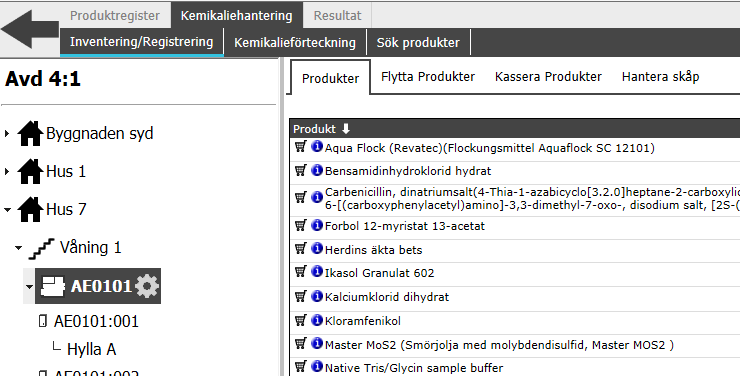Select Byggnaden syd in the tree

(100, 134)
